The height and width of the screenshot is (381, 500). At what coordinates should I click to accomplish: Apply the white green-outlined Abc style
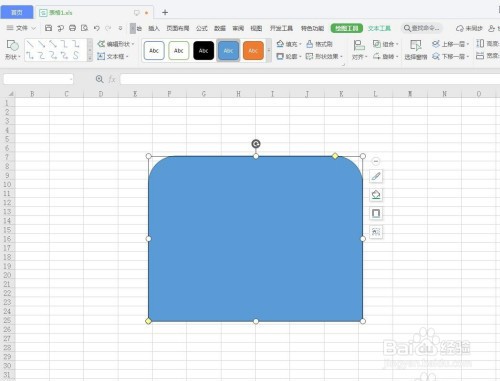tap(179, 51)
